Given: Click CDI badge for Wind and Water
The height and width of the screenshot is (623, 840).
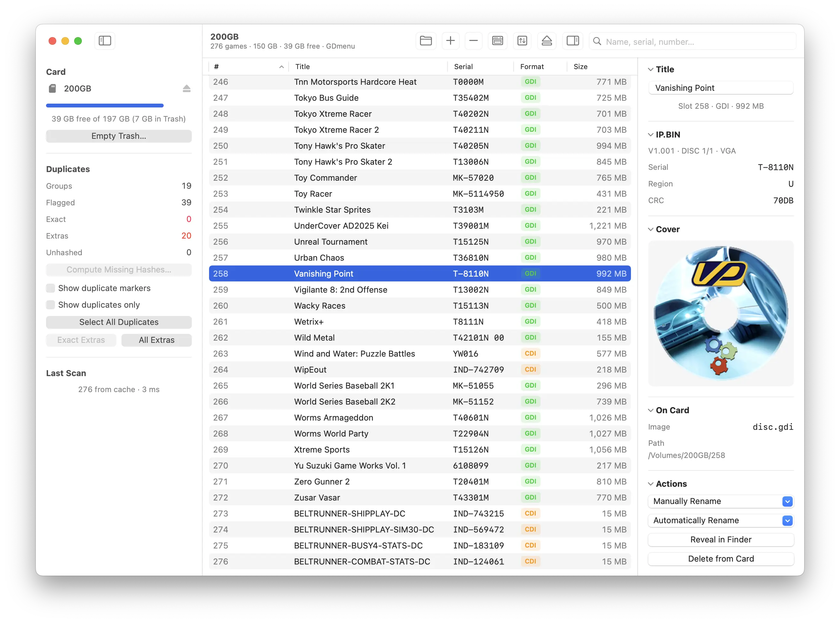Looking at the screenshot, I should (x=530, y=354).
